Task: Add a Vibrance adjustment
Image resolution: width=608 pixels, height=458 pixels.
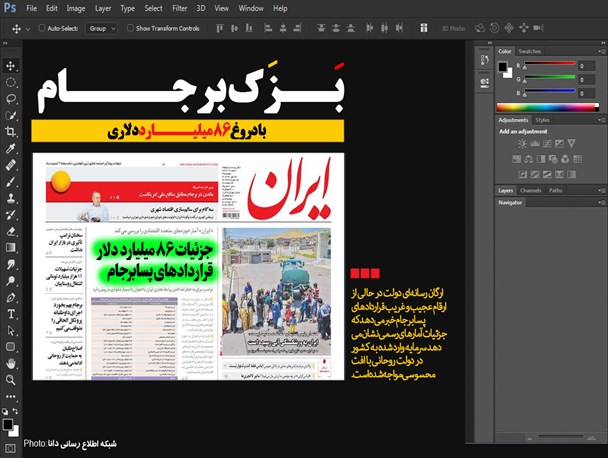Action: [572, 144]
